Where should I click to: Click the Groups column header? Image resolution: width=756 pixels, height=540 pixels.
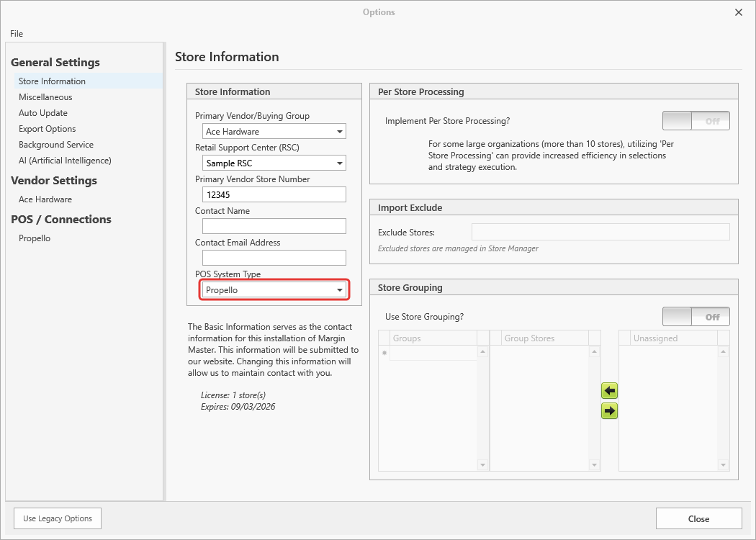click(x=433, y=338)
